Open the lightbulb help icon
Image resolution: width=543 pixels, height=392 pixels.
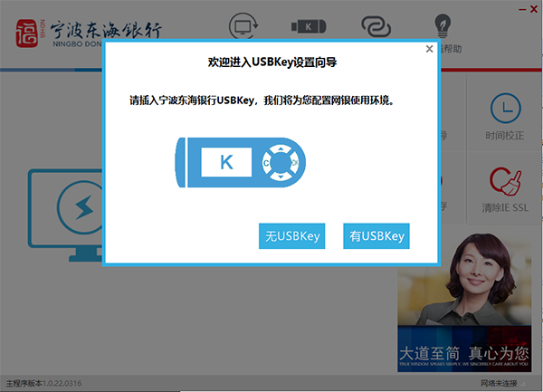(x=443, y=25)
